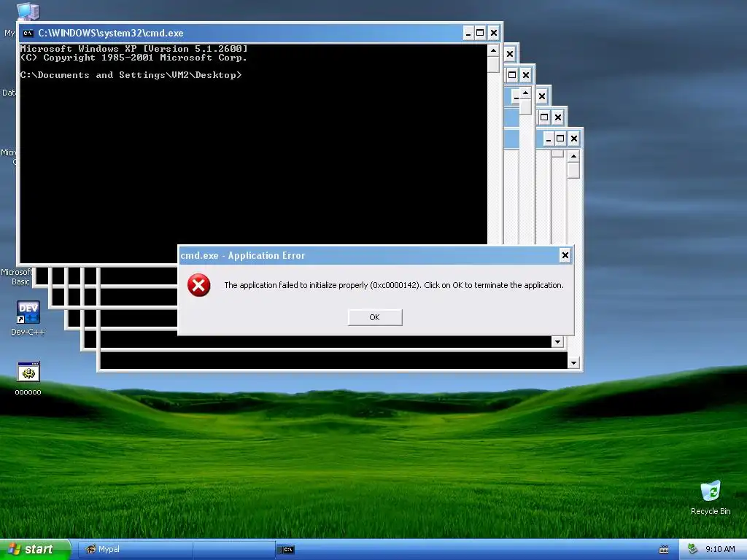Click the scroll-down arrow of the lowest background window
747x560 pixels.
tap(573, 363)
